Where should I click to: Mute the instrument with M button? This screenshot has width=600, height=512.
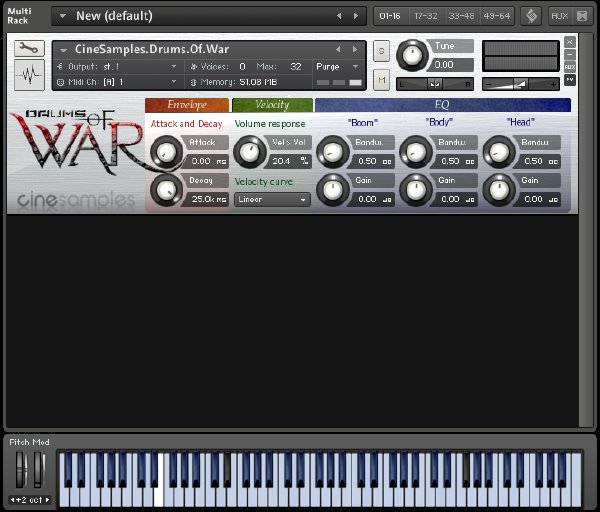point(381,80)
